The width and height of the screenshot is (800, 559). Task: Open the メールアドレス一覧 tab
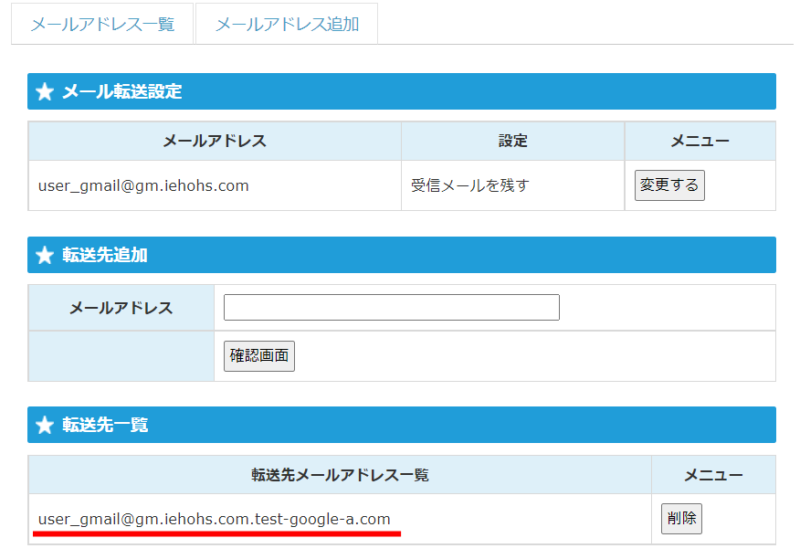pyautogui.click(x=103, y=24)
